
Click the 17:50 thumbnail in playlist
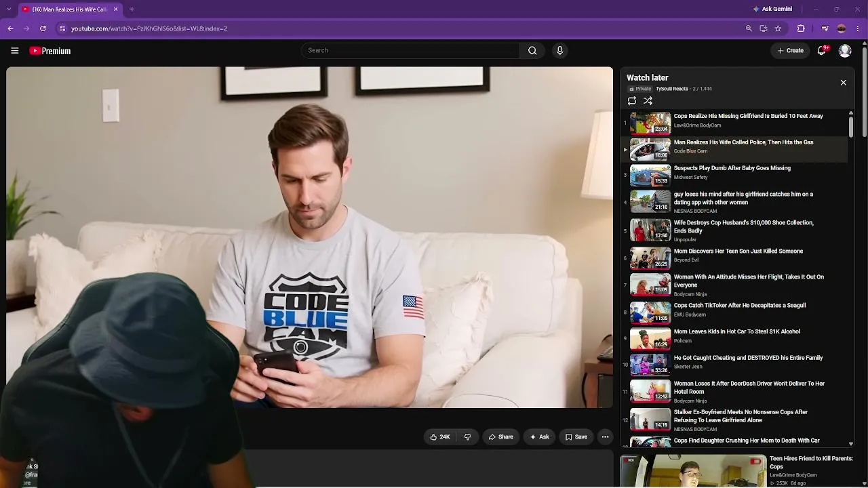click(x=650, y=230)
